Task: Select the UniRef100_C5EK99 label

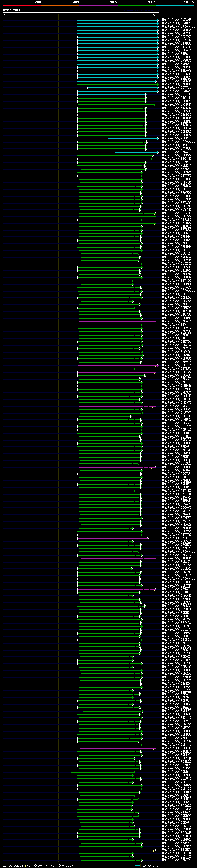Action: [x=177, y=308]
